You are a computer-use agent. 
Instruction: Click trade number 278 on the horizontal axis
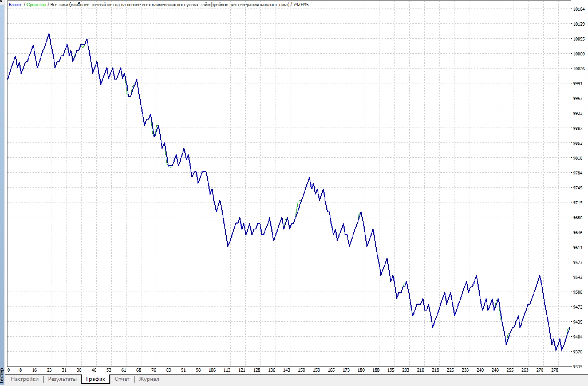(x=554, y=370)
